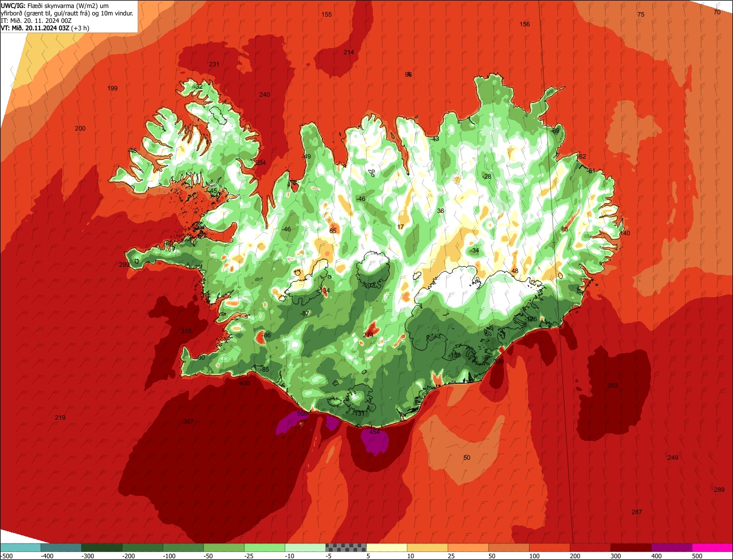
Task: Choose the golden yellow swatch between 10 and 25
Action: [x=427, y=547]
